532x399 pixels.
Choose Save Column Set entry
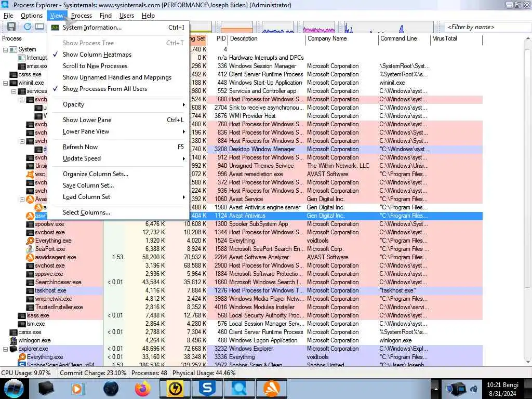pos(118,185)
